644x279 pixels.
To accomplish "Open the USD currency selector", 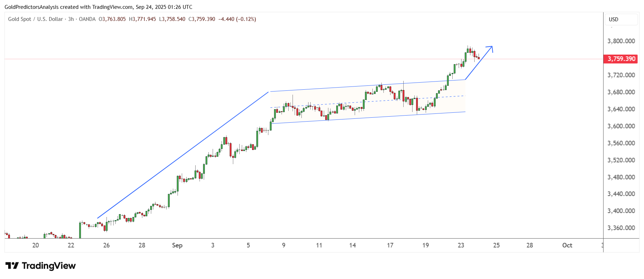I will (621, 19).
